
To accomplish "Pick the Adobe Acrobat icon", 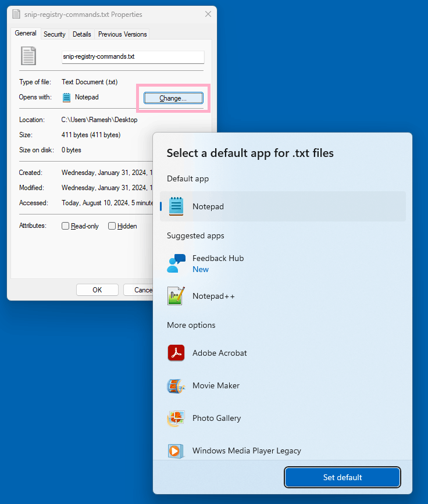I will click(176, 353).
